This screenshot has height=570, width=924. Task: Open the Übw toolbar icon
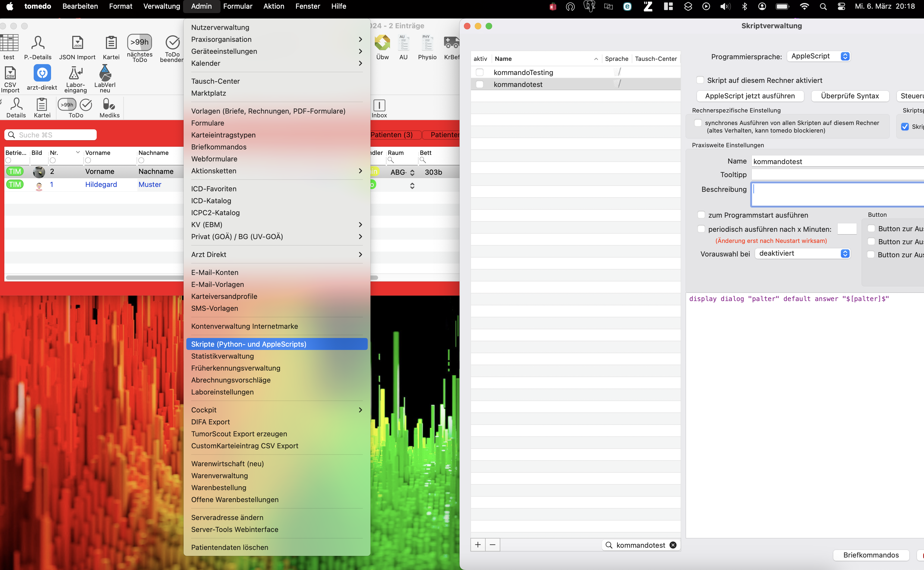pyautogui.click(x=382, y=47)
